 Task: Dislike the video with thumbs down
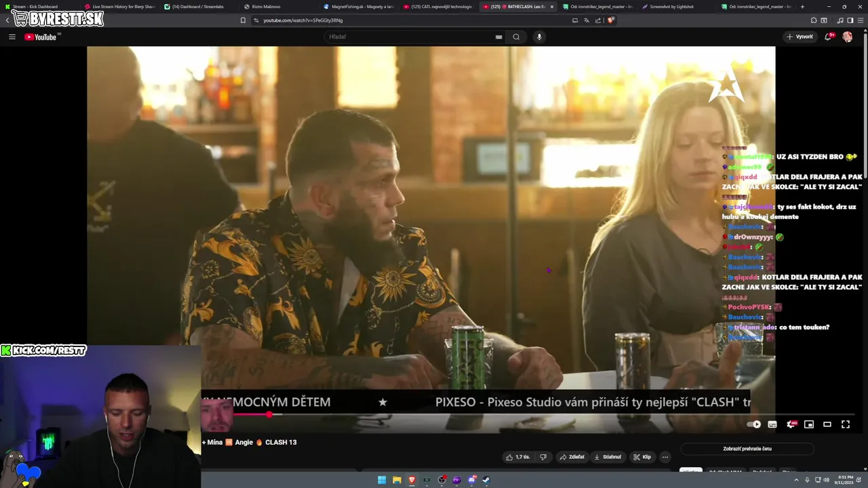tap(542, 457)
